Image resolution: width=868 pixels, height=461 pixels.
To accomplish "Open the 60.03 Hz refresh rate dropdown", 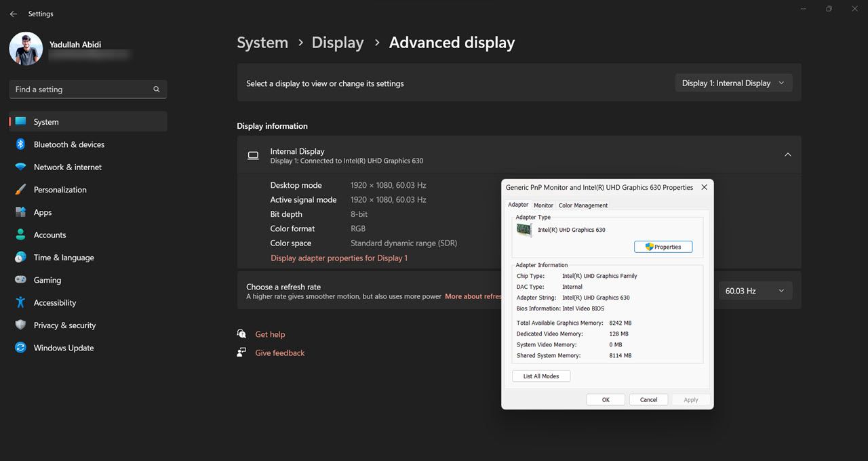I will point(755,290).
